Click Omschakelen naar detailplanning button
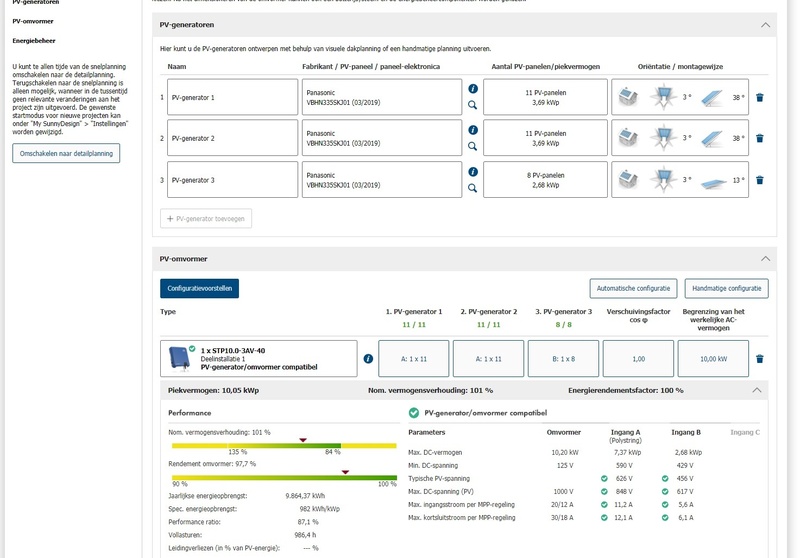Image resolution: width=800 pixels, height=558 pixels. [x=66, y=154]
